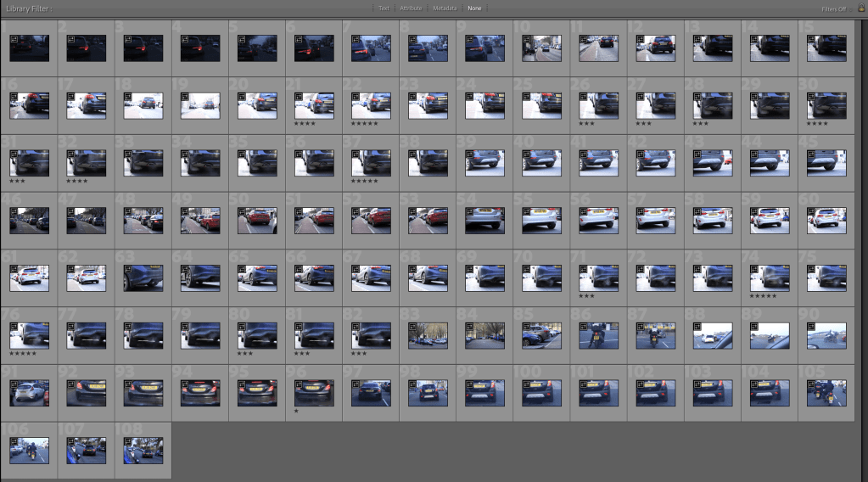Pick thumbnail 106 with the motorcyclist
The width and height of the screenshot is (868, 482).
point(29,451)
